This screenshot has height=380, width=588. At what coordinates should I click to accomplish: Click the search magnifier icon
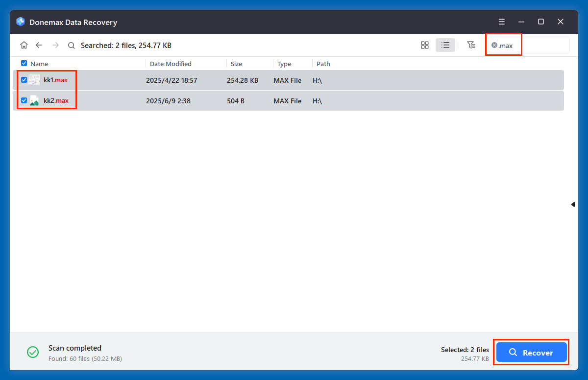point(71,45)
